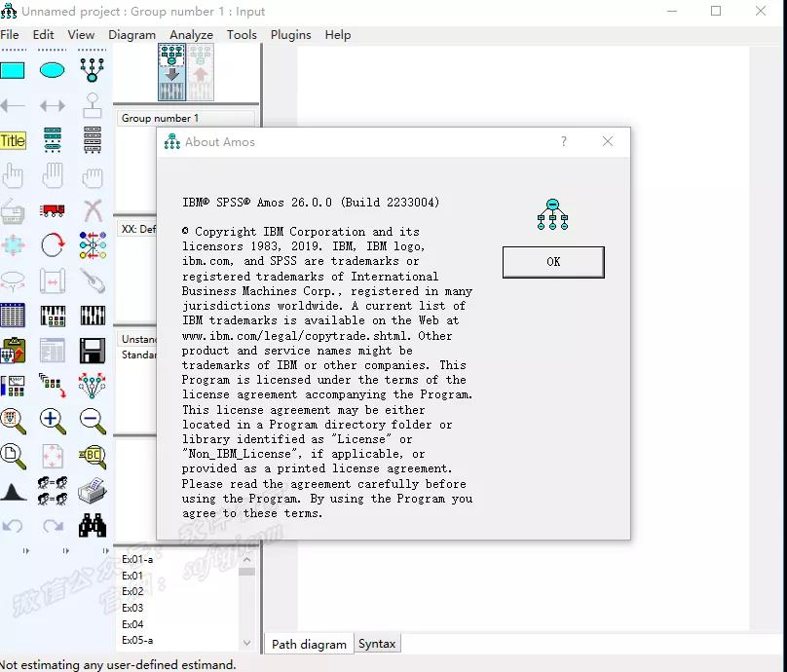The width and height of the screenshot is (787, 672).
Task: Switch to the Path diagram tab
Action: pos(309,644)
